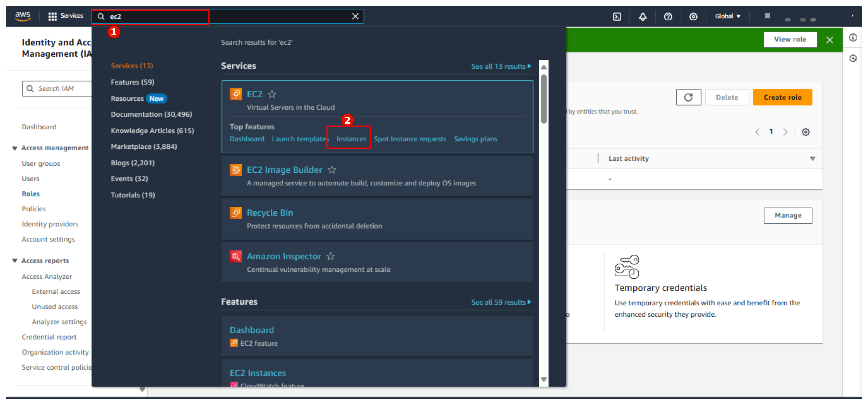Click the Manage button
This screenshot has width=868, height=405.
click(x=788, y=215)
